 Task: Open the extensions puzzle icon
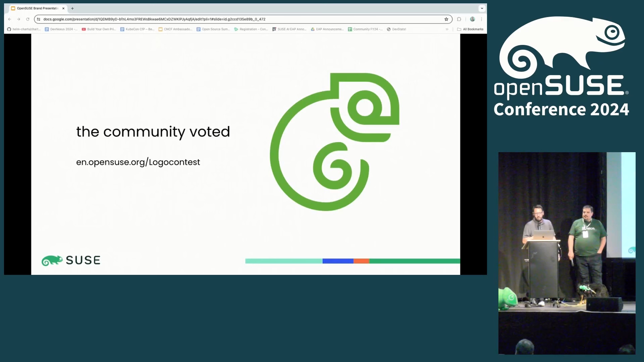[x=459, y=19]
